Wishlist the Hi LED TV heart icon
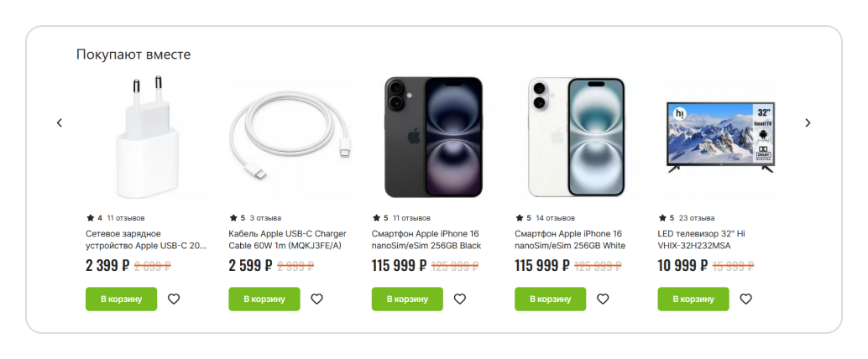 pyautogui.click(x=745, y=299)
